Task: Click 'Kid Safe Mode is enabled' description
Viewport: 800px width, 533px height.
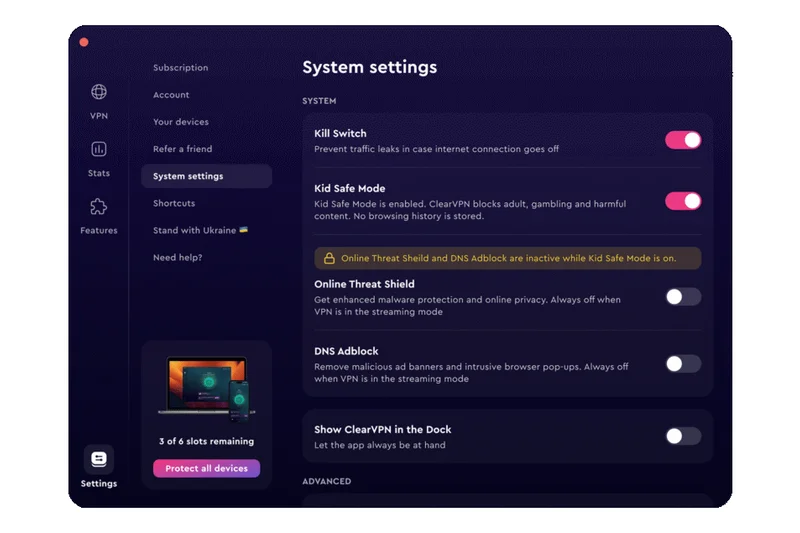Action: (470, 210)
